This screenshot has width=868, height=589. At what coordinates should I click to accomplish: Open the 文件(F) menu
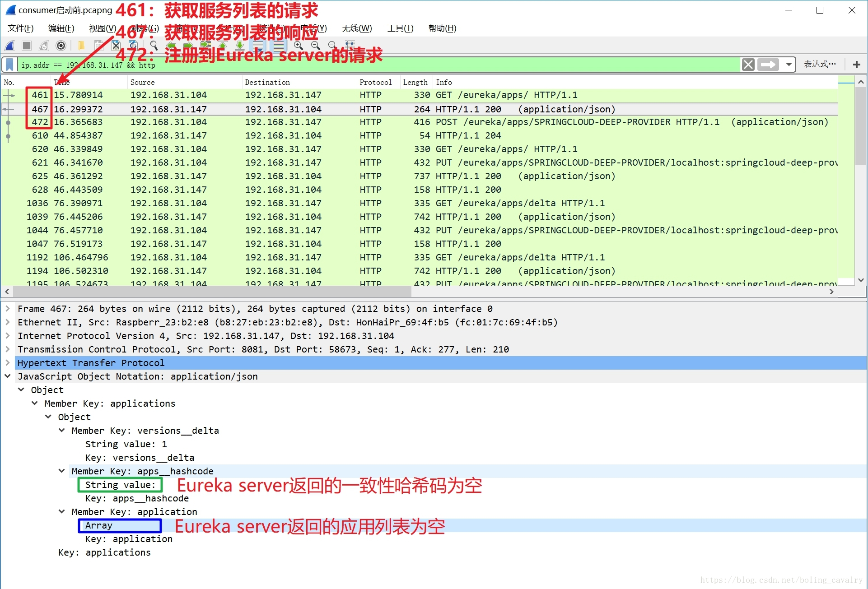point(21,28)
